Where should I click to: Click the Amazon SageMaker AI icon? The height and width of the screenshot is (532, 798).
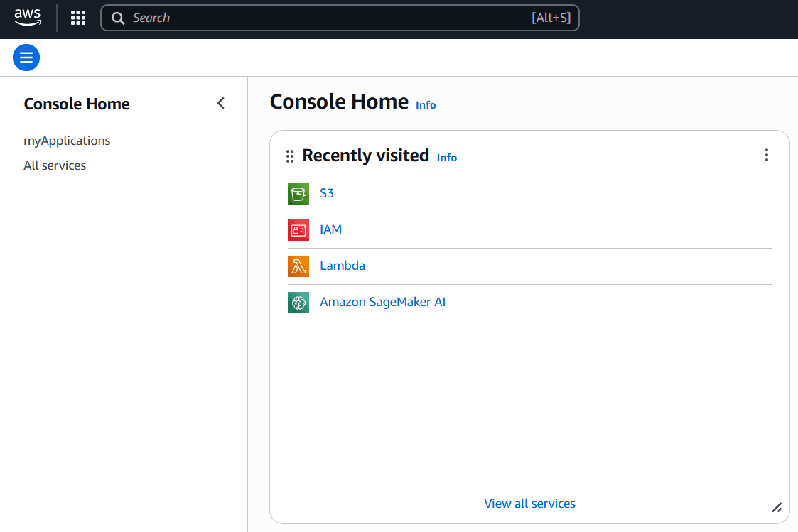298,303
